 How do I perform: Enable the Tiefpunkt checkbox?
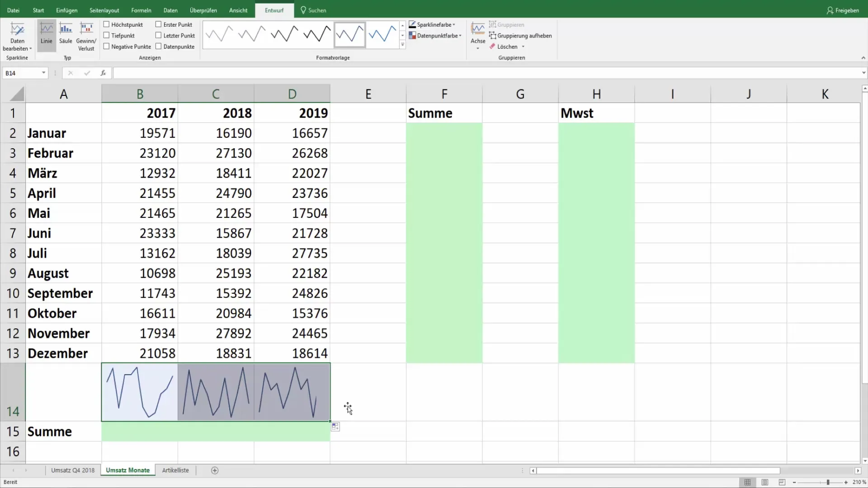point(106,35)
